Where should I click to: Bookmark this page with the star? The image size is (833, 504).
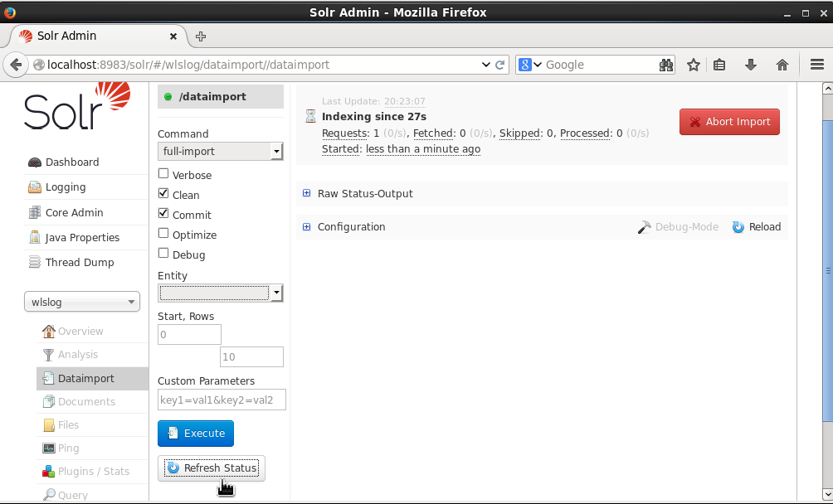pyautogui.click(x=694, y=65)
